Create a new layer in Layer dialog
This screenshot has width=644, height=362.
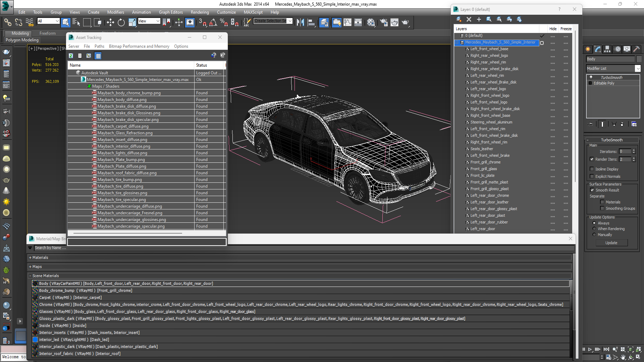pos(459,19)
